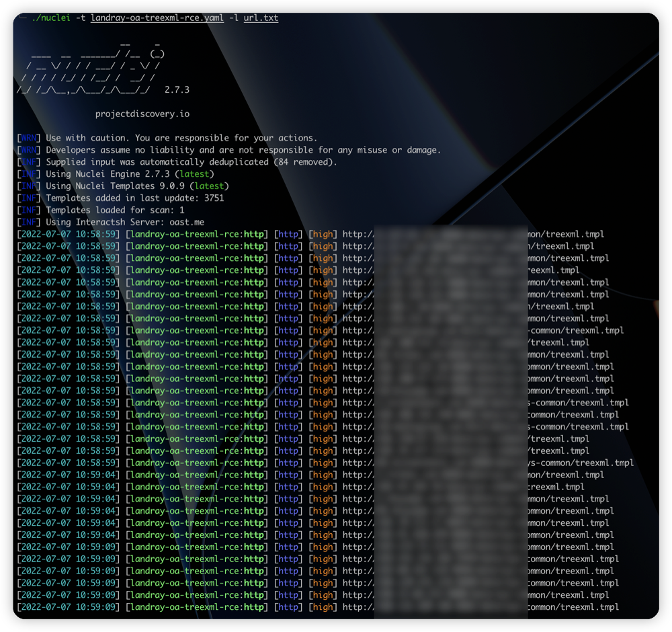Click the 'reexml.tmpl' truncated URL ending
Image resolution: width=672 pixels, height=632 pixels.
tap(554, 270)
